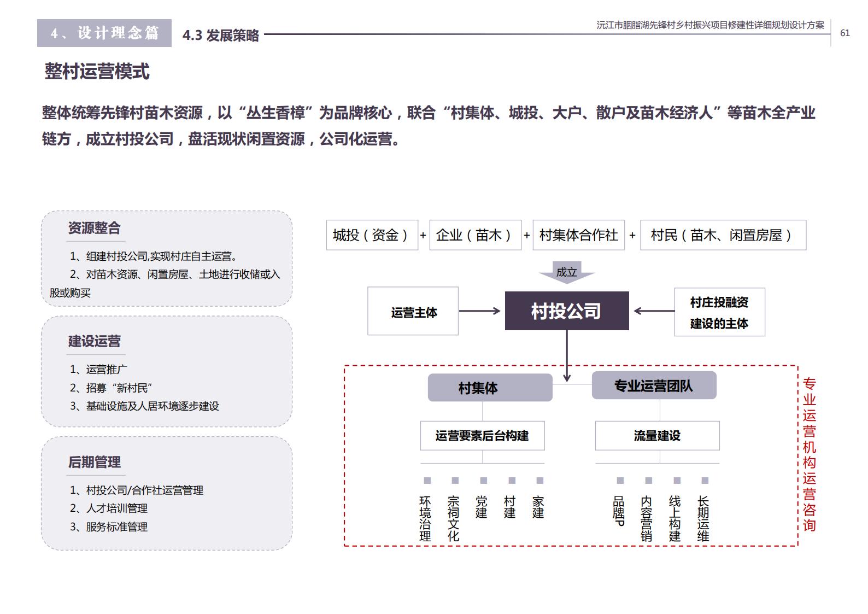
Task: Click the document title '沅江市胭脂湖先锋村乡村振兴项目修建性详细规划设计方案'
Action: click(x=710, y=25)
